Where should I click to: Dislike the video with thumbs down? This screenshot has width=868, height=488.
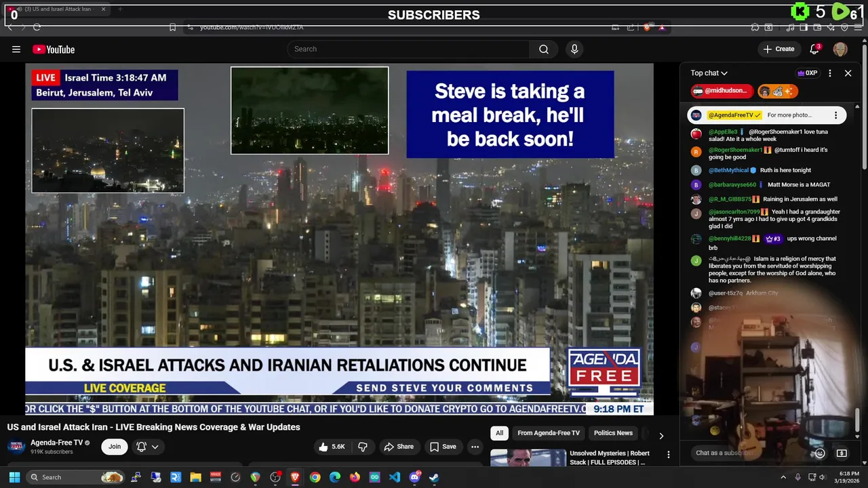(x=363, y=447)
